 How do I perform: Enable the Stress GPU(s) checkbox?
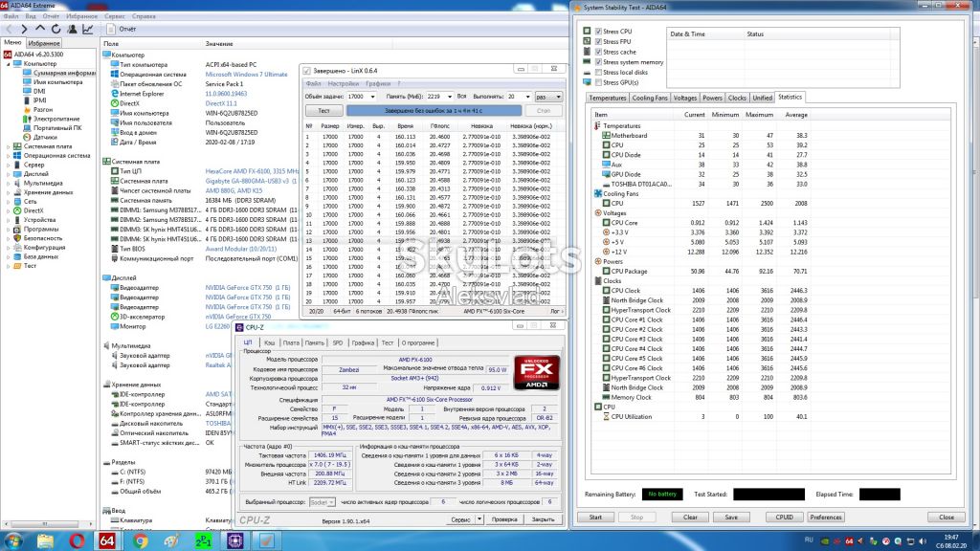point(599,82)
